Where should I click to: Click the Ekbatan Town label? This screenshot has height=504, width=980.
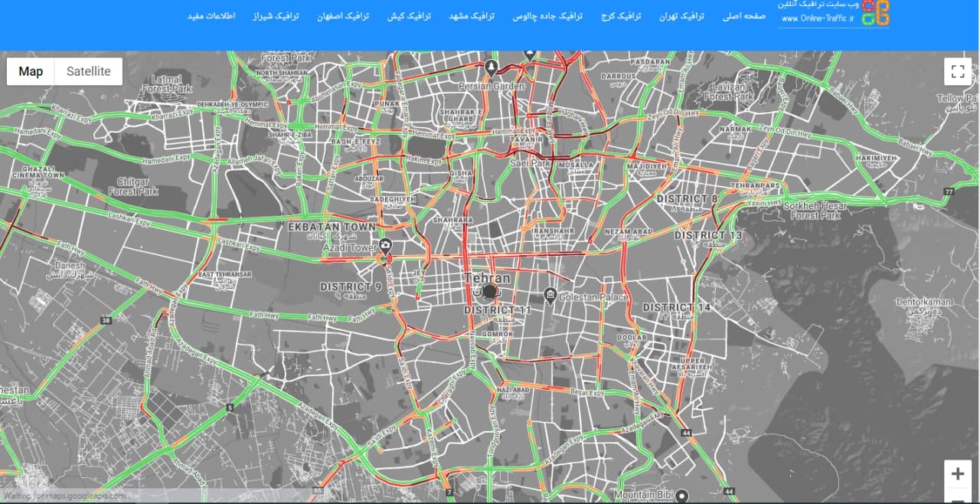(x=332, y=227)
